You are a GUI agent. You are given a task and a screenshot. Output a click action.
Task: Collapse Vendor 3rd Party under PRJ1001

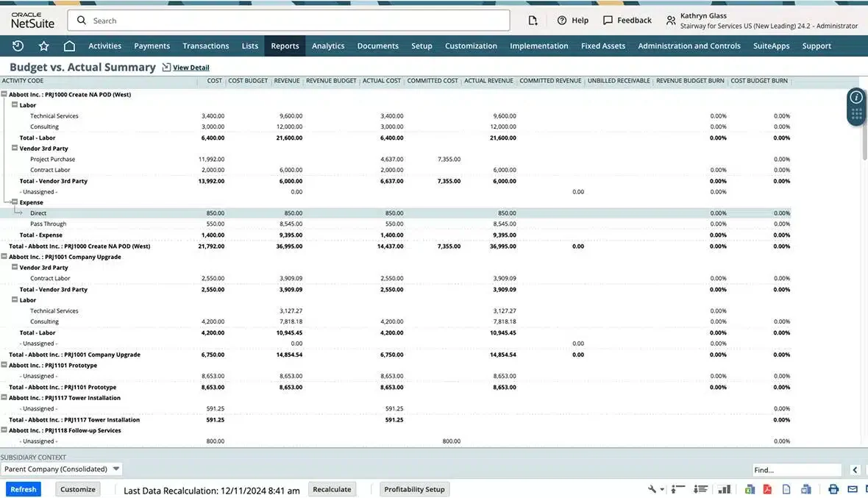point(15,267)
